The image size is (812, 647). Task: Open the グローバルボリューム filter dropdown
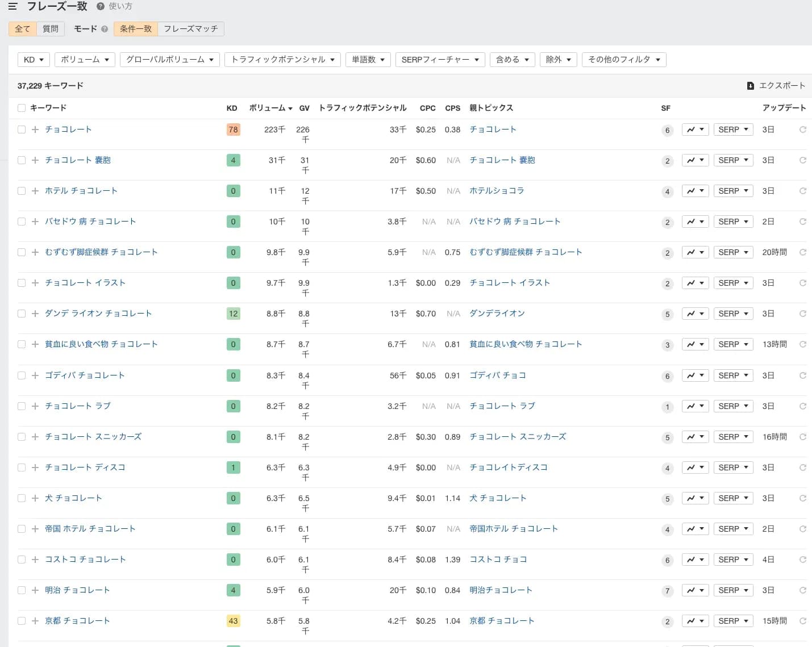[x=170, y=60]
